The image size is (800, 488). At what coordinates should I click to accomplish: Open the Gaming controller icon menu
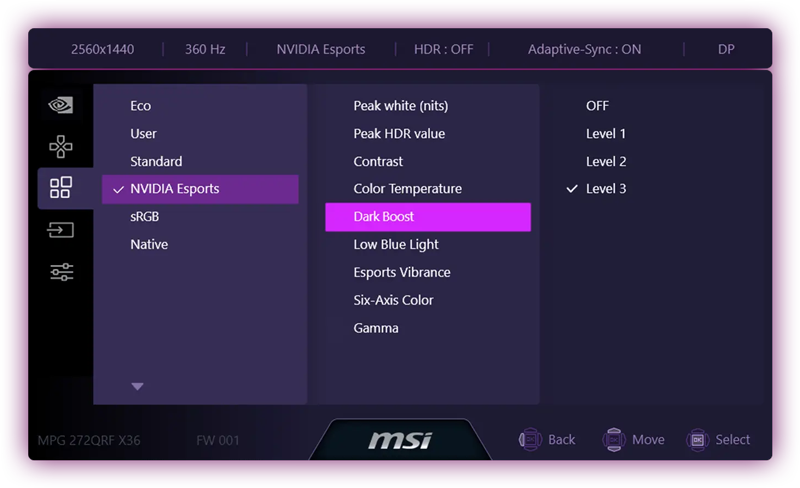[x=61, y=147]
